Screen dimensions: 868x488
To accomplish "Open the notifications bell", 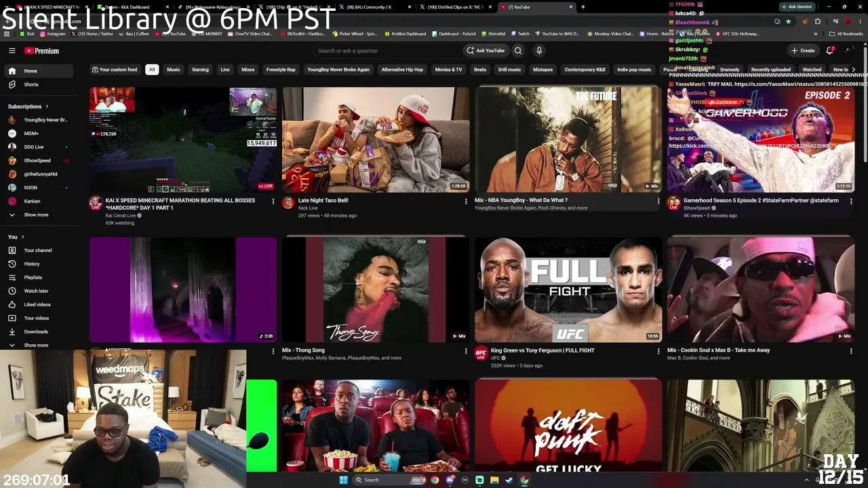I will (830, 51).
